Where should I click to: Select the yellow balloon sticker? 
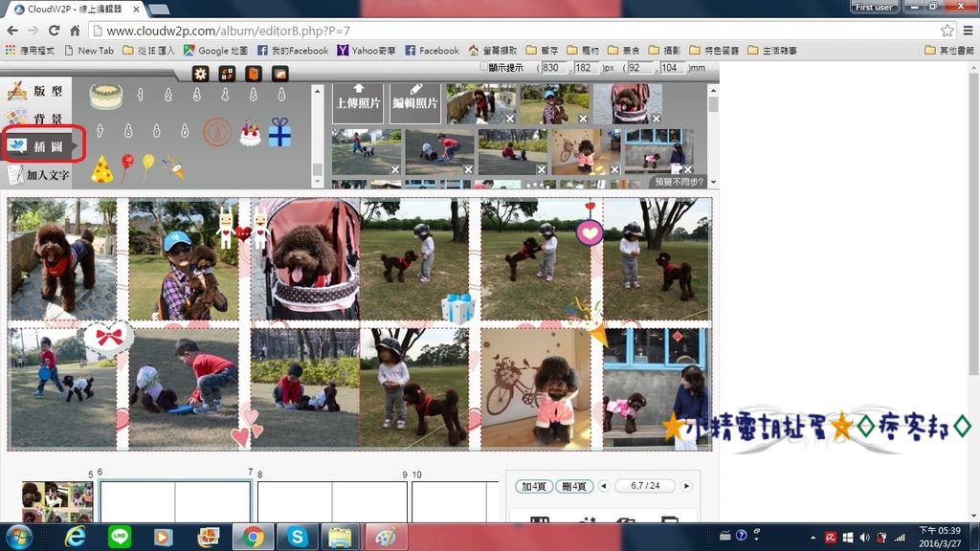(147, 166)
